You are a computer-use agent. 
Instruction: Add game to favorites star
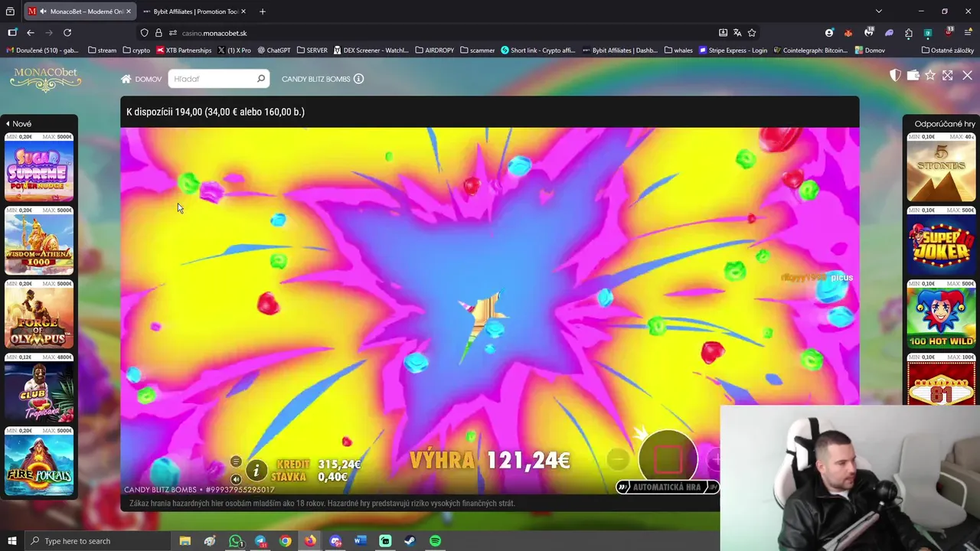[930, 75]
